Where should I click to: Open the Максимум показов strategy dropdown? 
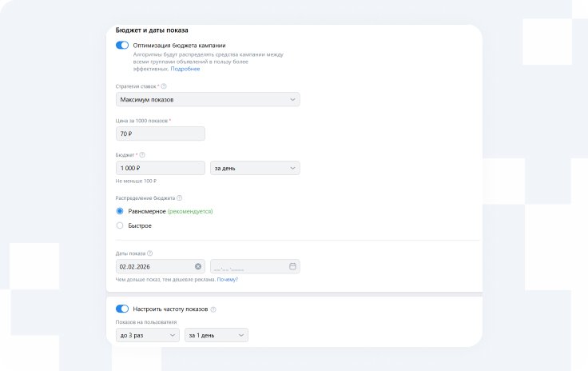[208, 99]
